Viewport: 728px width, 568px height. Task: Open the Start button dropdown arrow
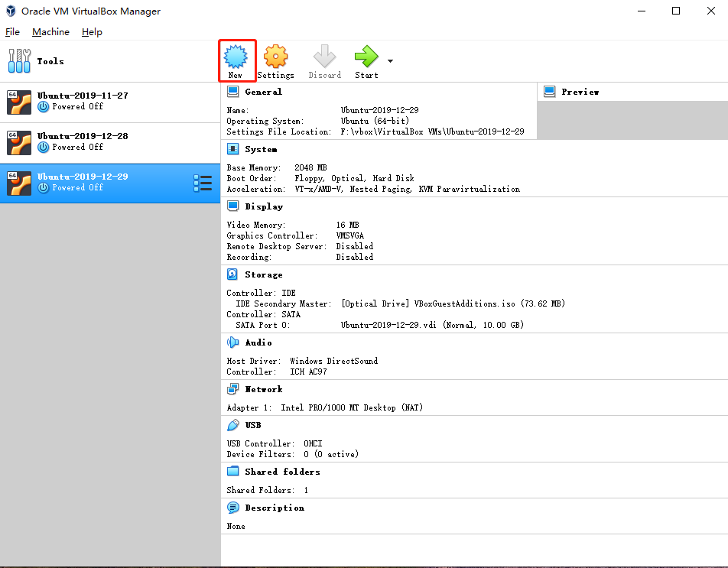[x=391, y=61]
